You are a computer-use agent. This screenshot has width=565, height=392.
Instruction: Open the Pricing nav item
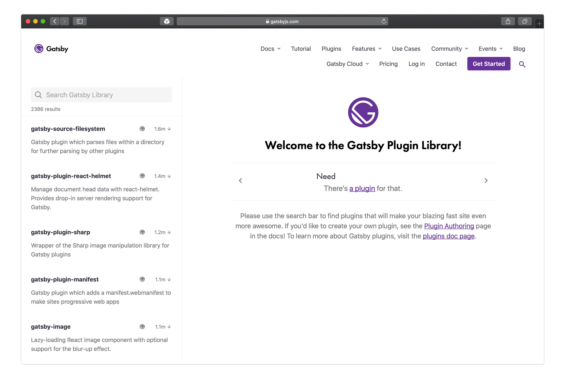point(388,64)
